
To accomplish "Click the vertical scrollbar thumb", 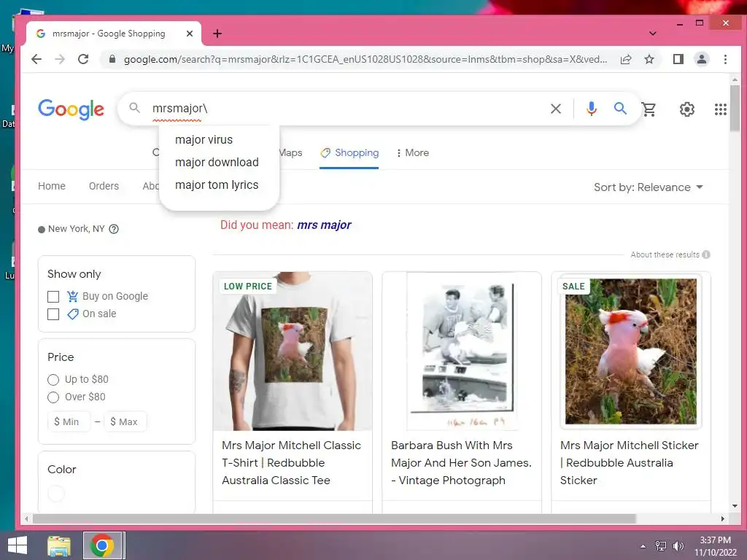I will click(x=735, y=108).
